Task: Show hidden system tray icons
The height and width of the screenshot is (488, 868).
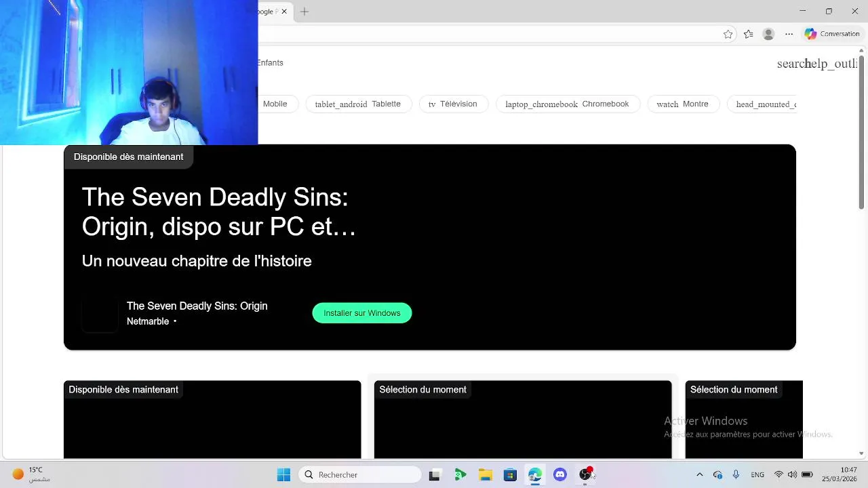Action: click(x=700, y=474)
